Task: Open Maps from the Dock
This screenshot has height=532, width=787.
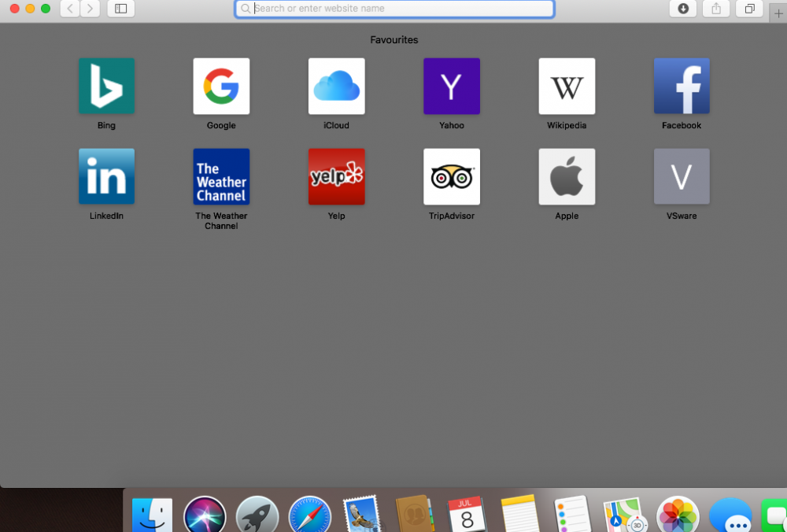Action: click(624, 515)
